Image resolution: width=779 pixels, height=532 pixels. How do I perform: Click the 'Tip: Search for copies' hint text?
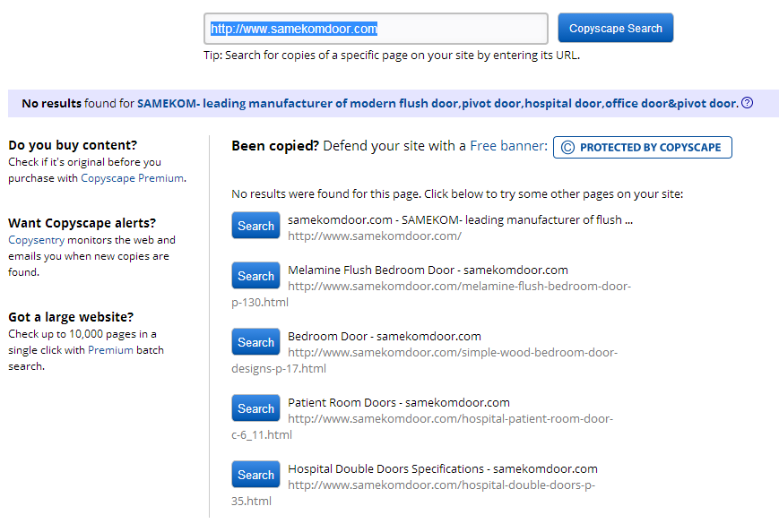pyautogui.click(x=392, y=56)
